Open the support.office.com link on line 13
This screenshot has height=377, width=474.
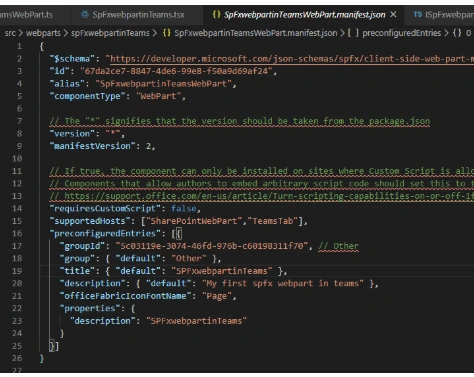coord(269,196)
